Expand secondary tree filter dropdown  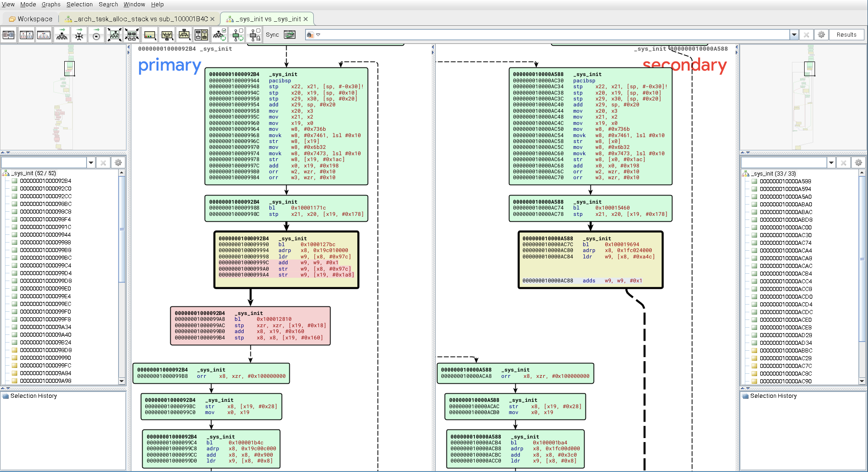[831, 163]
